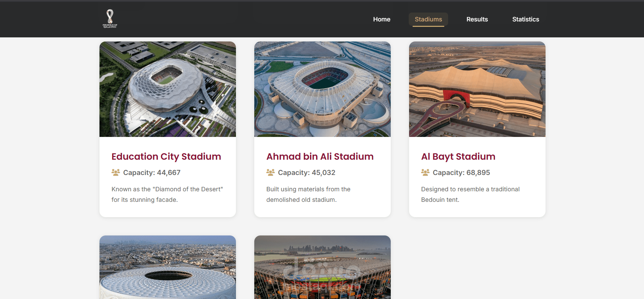Click the "Diamond of the Desert" description

167,194
